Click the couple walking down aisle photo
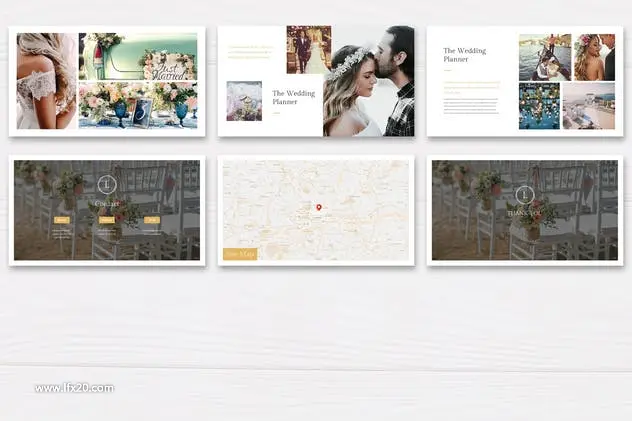This screenshot has width=632, height=421. click(309, 50)
